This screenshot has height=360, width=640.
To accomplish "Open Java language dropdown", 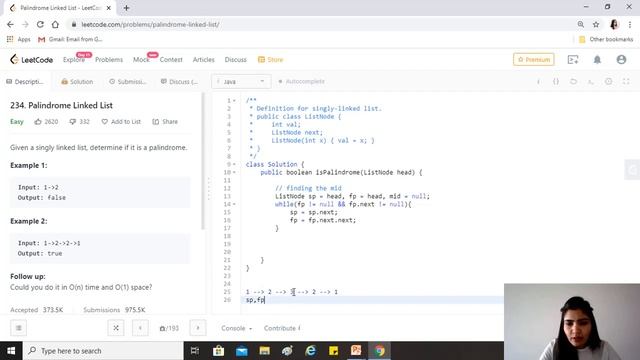I will 241,82.
